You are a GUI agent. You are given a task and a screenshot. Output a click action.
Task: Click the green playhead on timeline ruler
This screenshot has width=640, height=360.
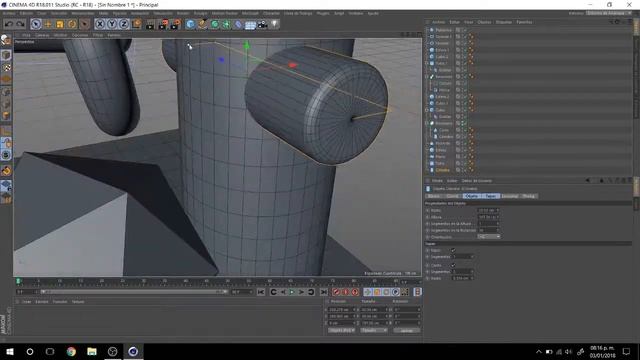coord(18,281)
